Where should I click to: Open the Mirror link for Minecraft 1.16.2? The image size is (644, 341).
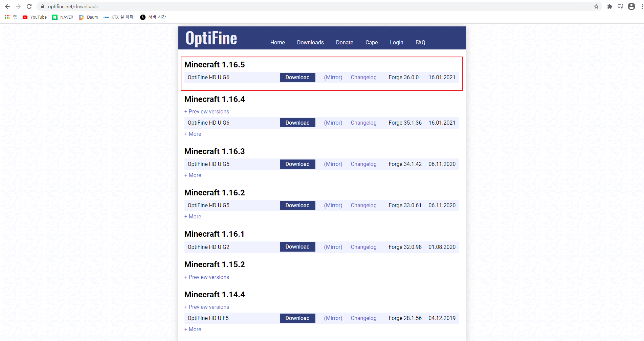coord(333,205)
